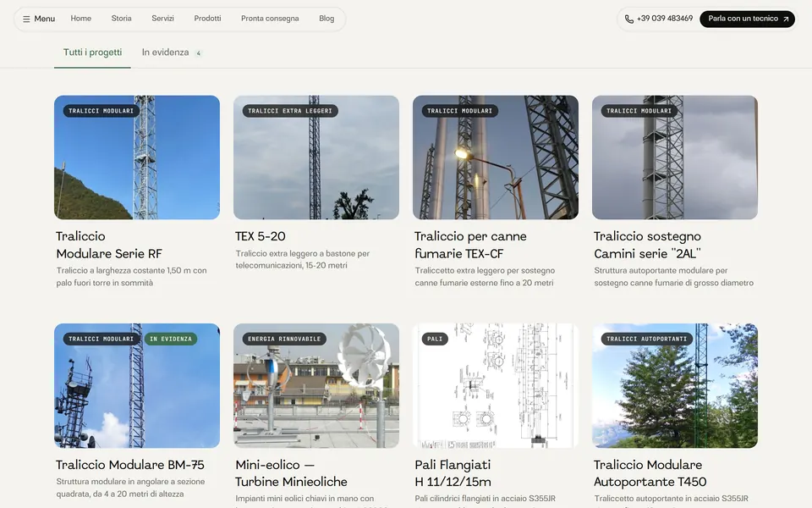The width and height of the screenshot is (812, 508).
Task: Click the Tralicci Autoportanti tag
Action: tap(647, 339)
